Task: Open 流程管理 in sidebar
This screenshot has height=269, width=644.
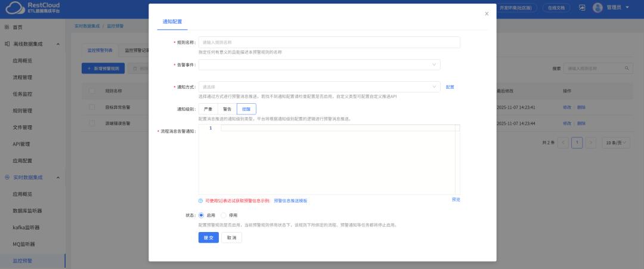Action: tap(23, 77)
